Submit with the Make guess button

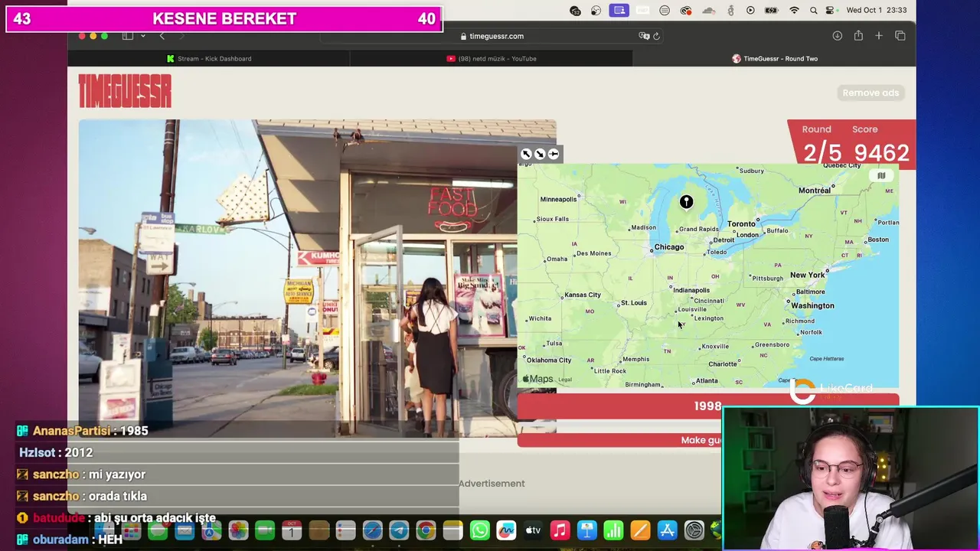point(708,440)
